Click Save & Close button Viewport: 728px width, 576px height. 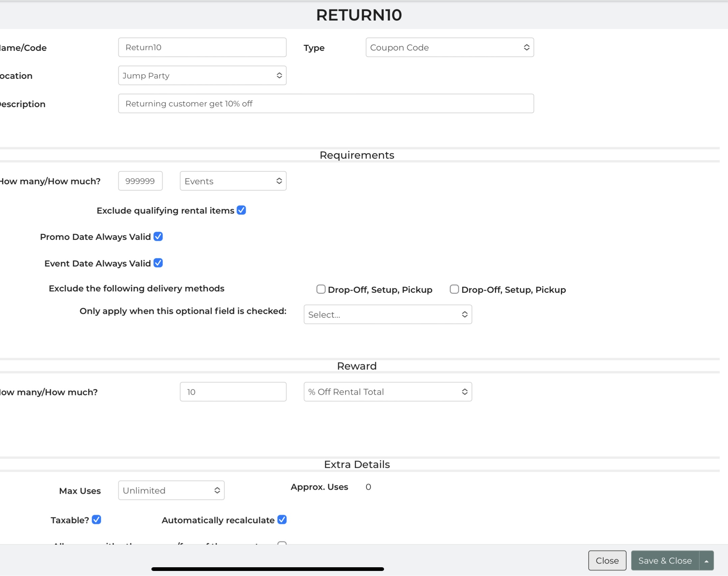click(665, 561)
